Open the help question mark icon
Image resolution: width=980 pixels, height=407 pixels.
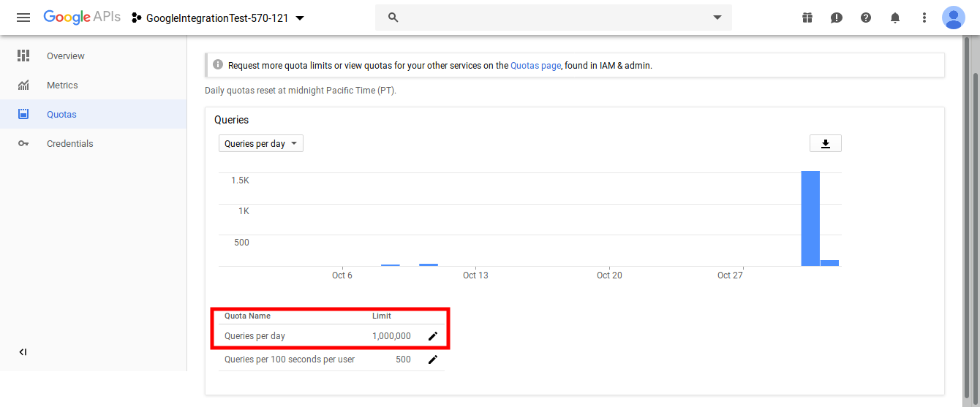866,18
